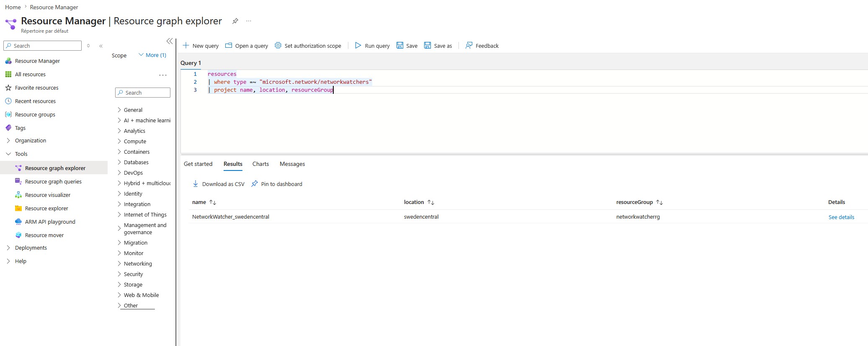Screen dimensions: 868x346
Task: Click the Open a query icon
Action: click(x=229, y=45)
